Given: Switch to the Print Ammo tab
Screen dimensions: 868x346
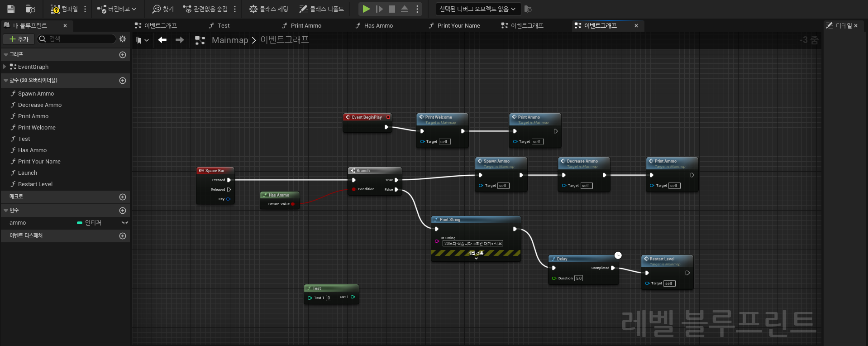Looking at the screenshot, I should pyautogui.click(x=301, y=25).
